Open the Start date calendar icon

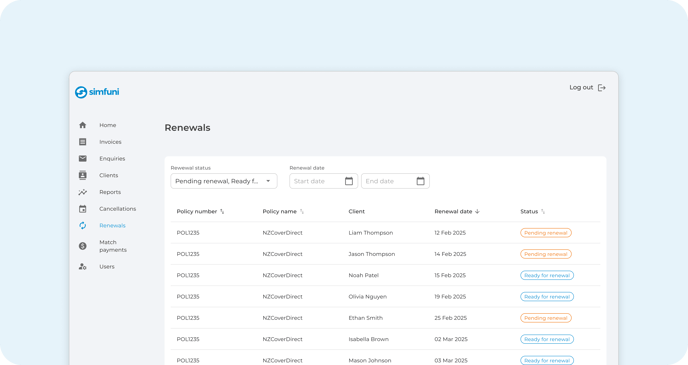coord(349,181)
